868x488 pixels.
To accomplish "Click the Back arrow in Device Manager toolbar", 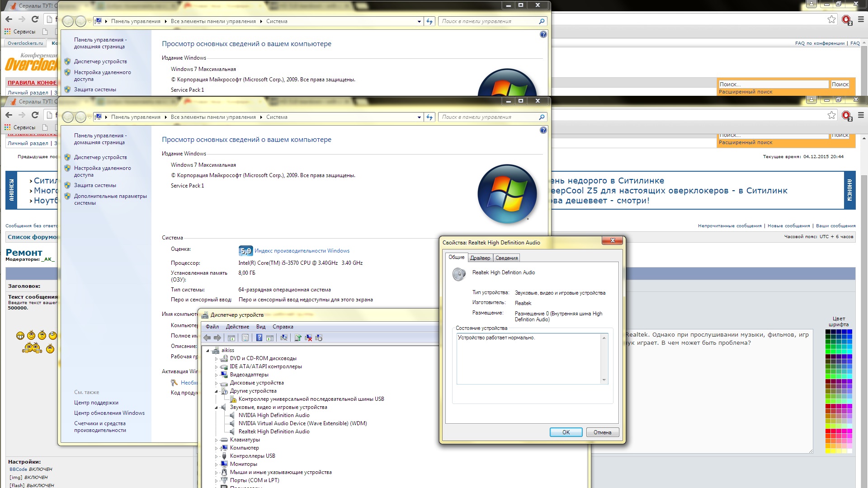I will pos(207,338).
